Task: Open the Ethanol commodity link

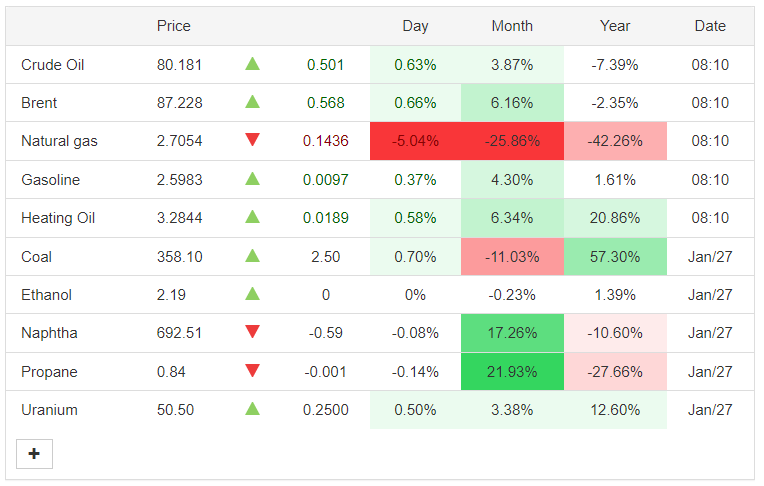Action: (46, 295)
